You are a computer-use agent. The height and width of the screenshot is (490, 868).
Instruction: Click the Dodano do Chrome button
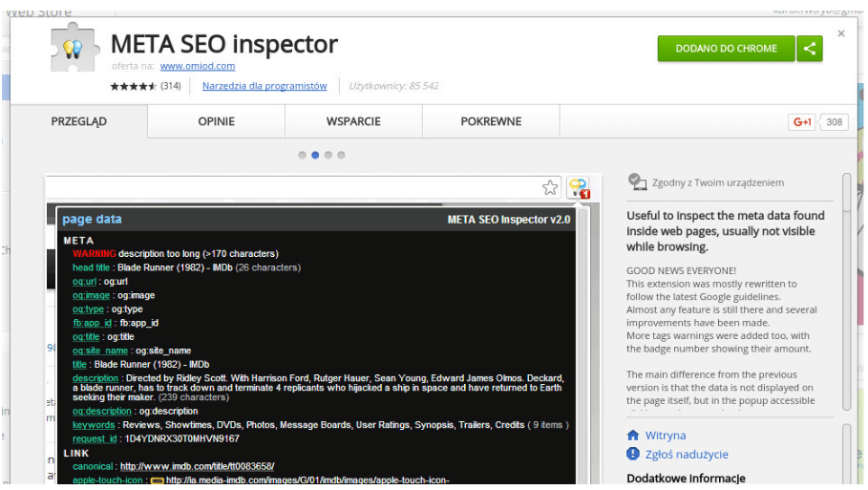[727, 49]
